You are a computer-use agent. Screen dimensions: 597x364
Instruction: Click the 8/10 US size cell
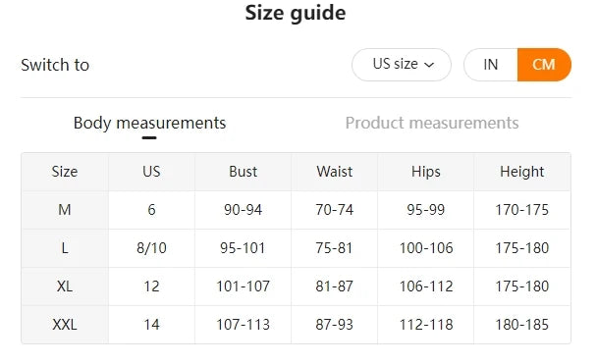151,248
